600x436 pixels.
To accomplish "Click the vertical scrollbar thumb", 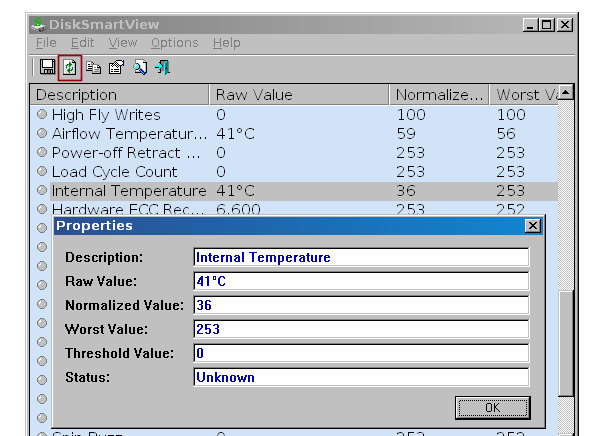I will (566, 344).
